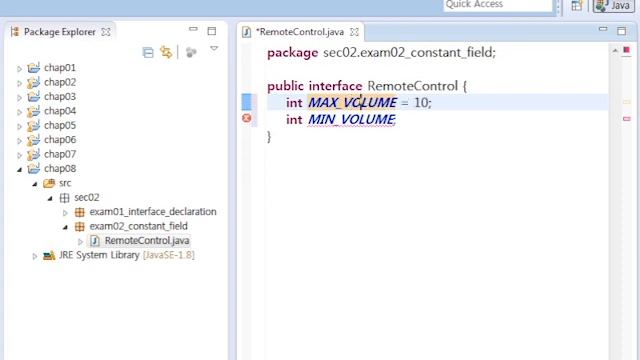Expand the chap05 project
The height and width of the screenshot is (360, 640).
[19, 126]
